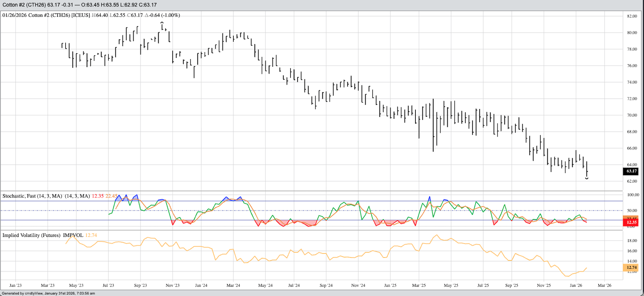Screen dimensions: 644x296
Task: Click the Jan '26 date on the time axis
Action: pyautogui.click(x=576, y=285)
